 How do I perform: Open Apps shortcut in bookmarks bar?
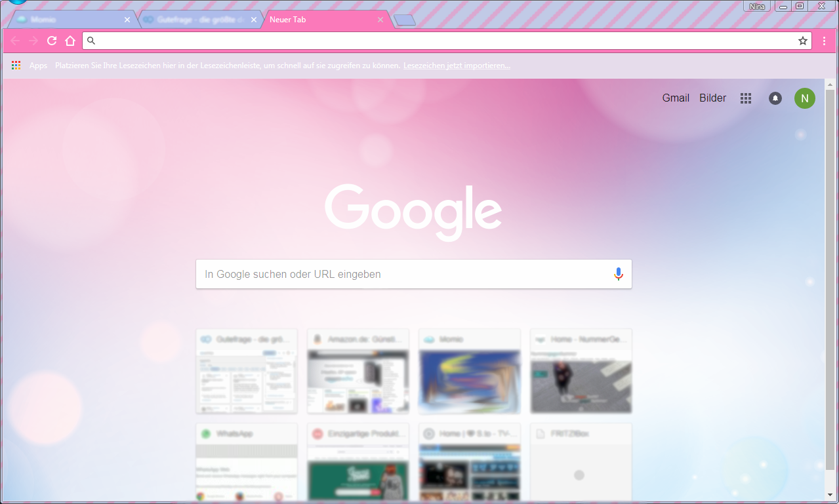[x=30, y=66]
